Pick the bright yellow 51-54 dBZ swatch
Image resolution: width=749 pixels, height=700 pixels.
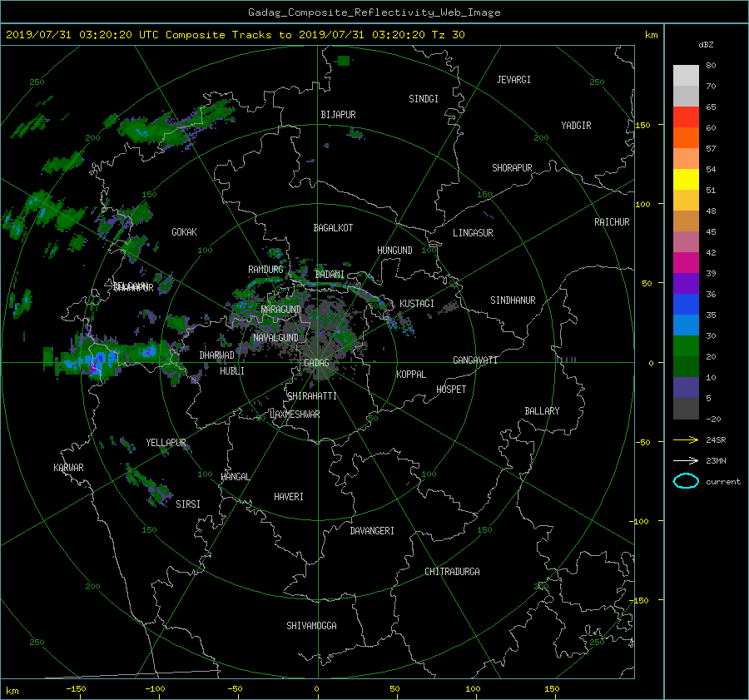coord(686,180)
